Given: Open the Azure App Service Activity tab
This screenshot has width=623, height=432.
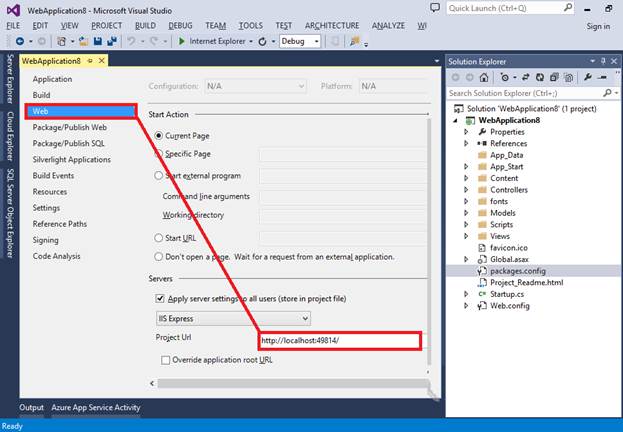Looking at the screenshot, I should (95, 407).
